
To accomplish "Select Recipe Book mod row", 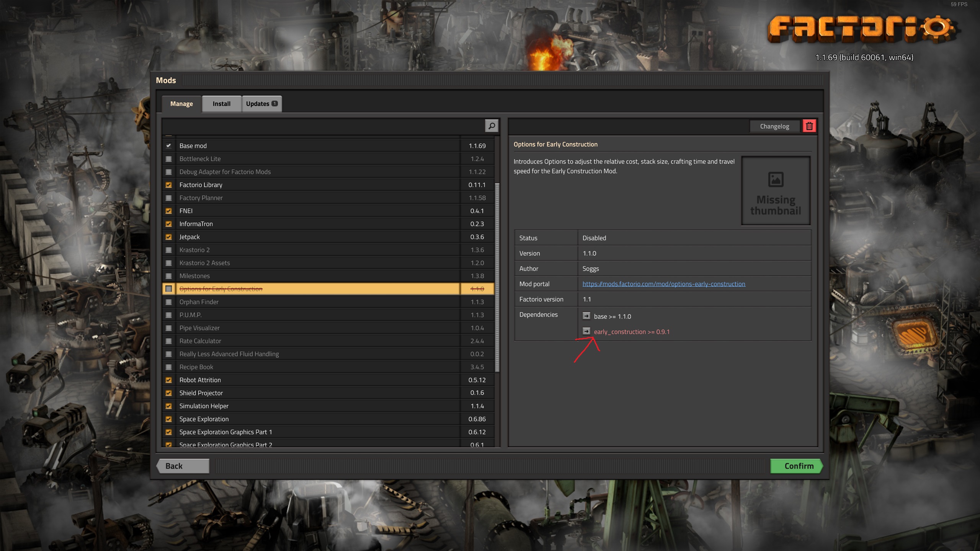I will (328, 367).
